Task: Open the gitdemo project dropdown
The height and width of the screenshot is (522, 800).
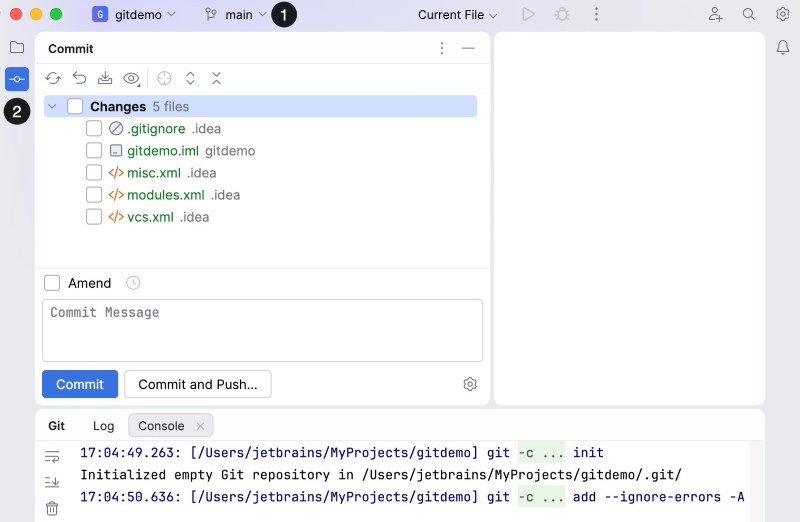Action: click(x=134, y=14)
